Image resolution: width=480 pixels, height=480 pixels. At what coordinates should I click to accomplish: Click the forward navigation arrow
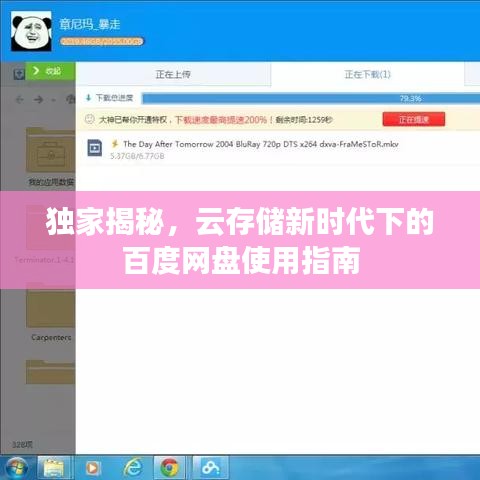[38, 99]
